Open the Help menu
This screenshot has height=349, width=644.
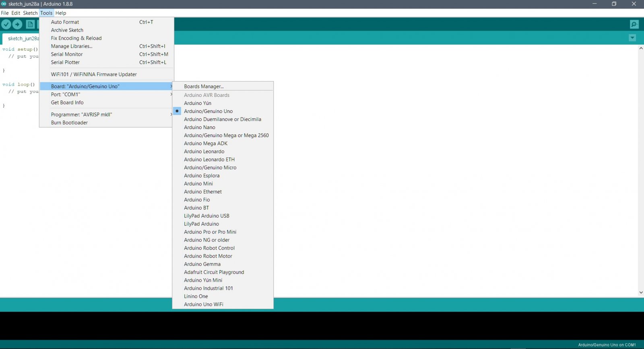[61, 13]
